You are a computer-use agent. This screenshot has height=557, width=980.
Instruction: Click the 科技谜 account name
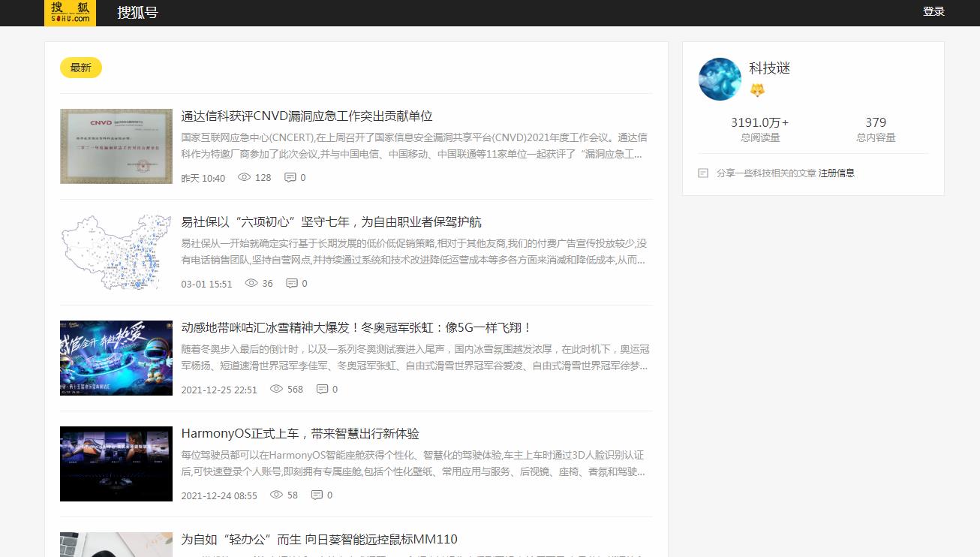[x=770, y=68]
